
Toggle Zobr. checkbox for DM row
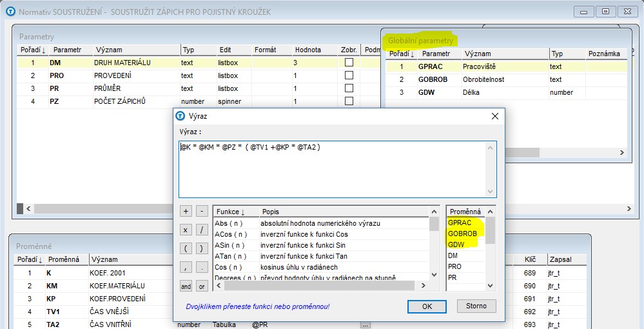point(349,63)
